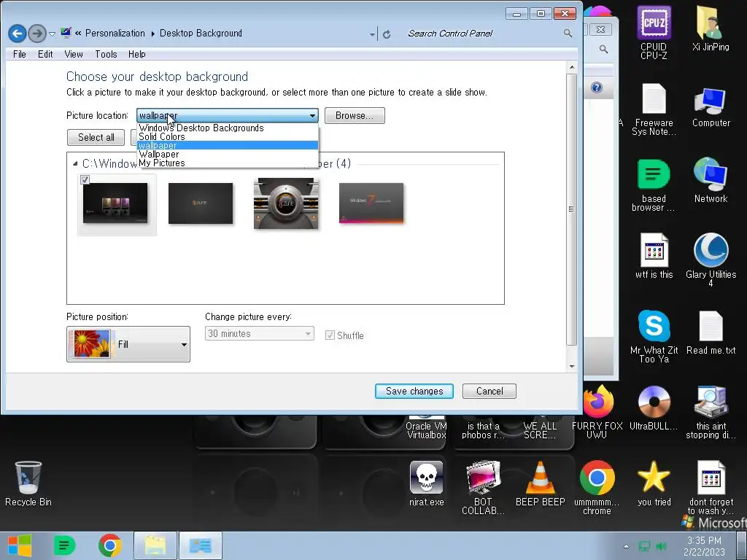Open address bar history dropdown arrow
The image size is (747, 560).
[372, 34]
